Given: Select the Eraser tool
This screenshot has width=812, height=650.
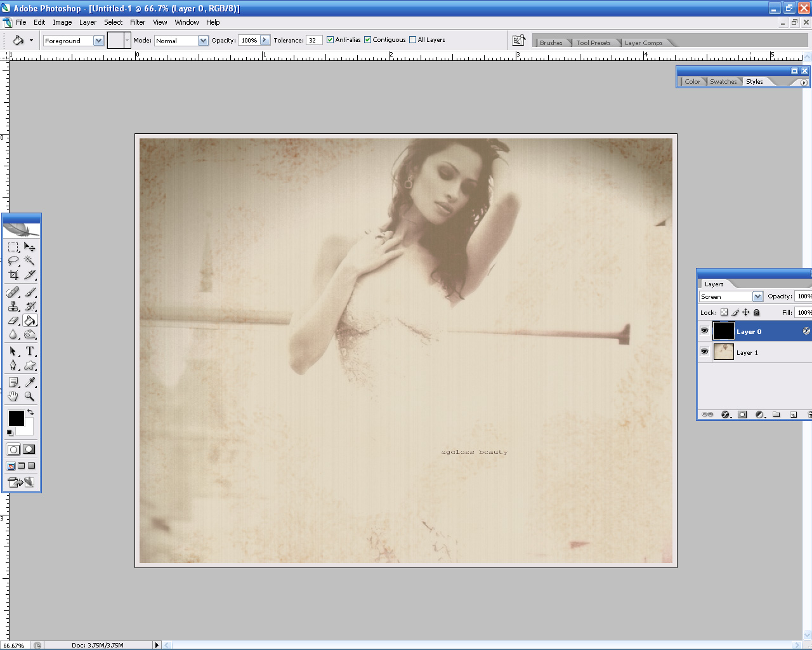Looking at the screenshot, I should coord(13,321).
